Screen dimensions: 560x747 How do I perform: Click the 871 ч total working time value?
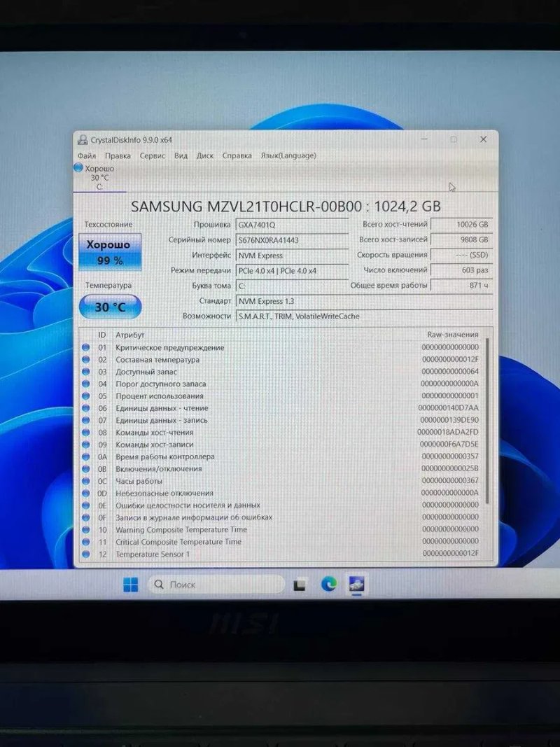(x=461, y=286)
